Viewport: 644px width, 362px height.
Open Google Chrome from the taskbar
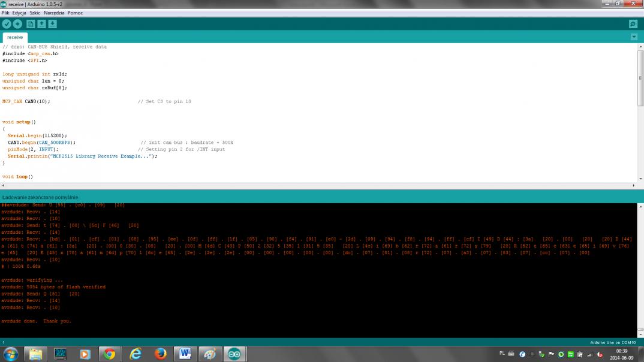pyautogui.click(x=109, y=354)
